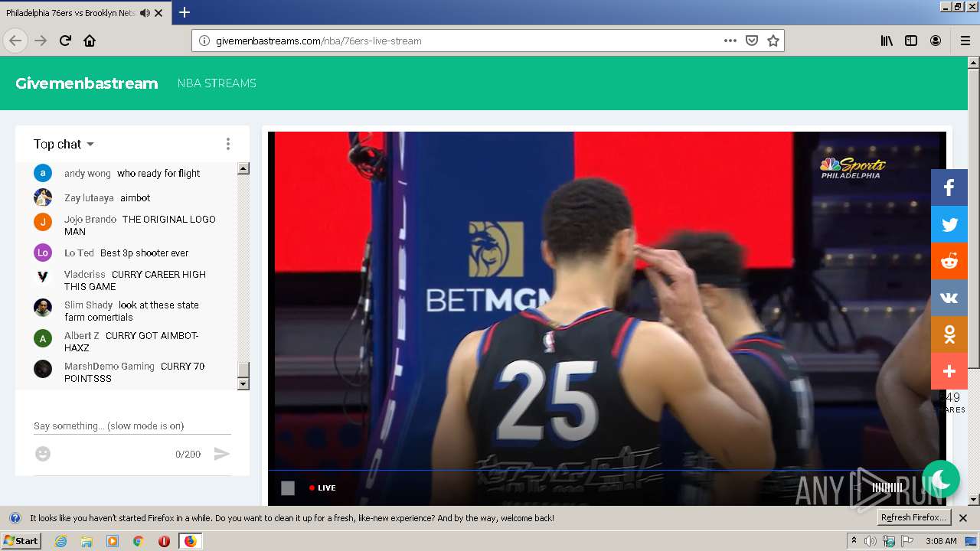Click the Say something chat input

(x=132, y=425)
